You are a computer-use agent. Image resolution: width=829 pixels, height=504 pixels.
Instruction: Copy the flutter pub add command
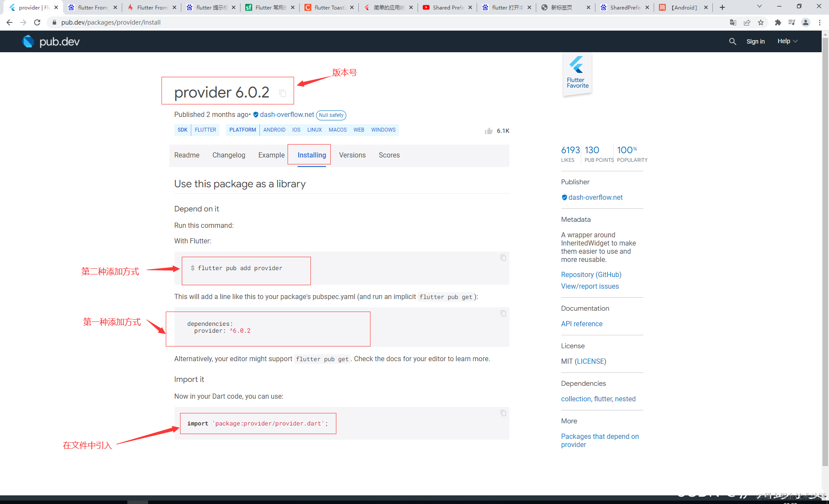point(503,258)
